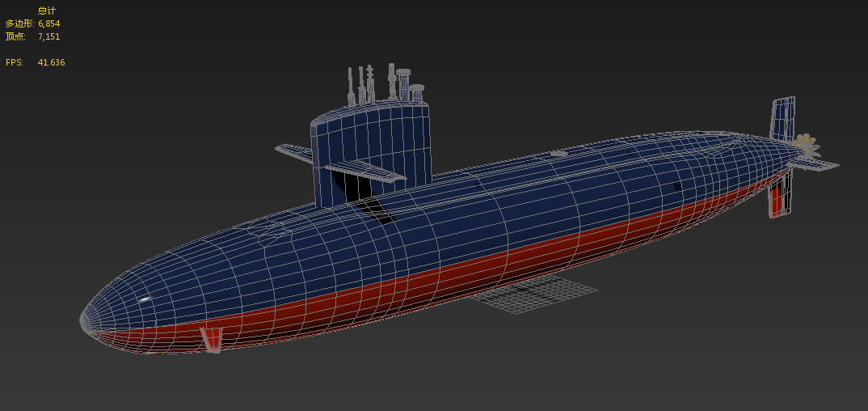This screenshot has width=868, height=411.
Task: Click the polygon count value 6,854
Action: click(x=48, y=23)
